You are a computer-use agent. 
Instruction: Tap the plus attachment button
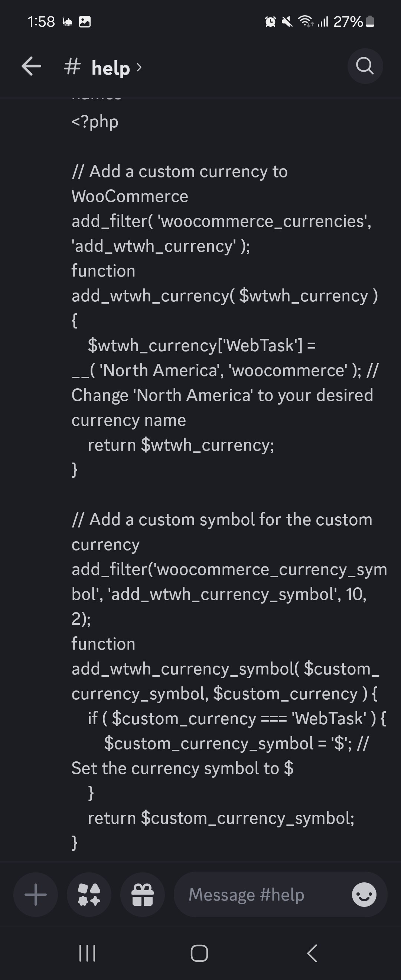pos(35,894)
